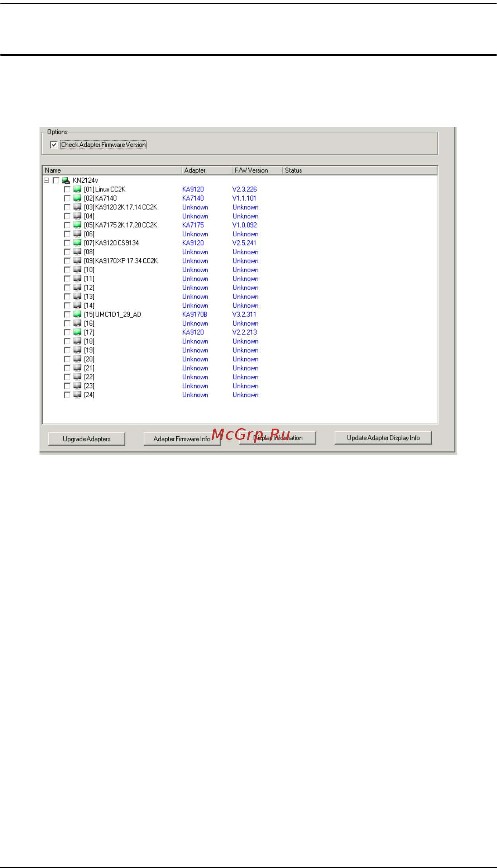Screen dimensions: 497x868
Task: Click the gray monitor icon for port [13]
Action: (77, 296)
